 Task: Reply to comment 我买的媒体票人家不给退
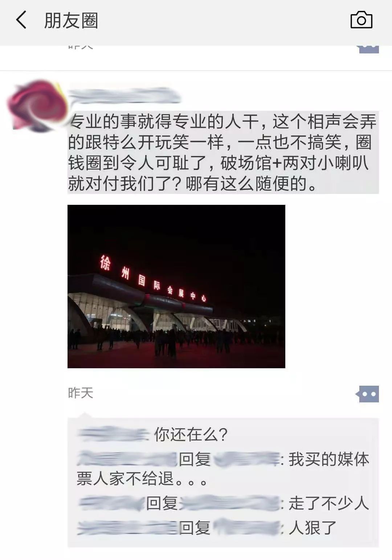(223, 469)
